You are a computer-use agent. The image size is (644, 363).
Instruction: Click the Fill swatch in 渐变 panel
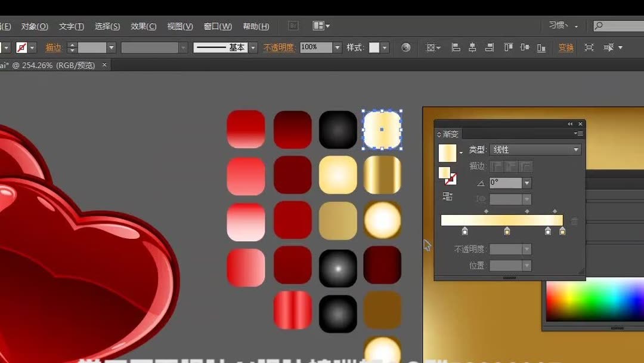tap(444, 173)
